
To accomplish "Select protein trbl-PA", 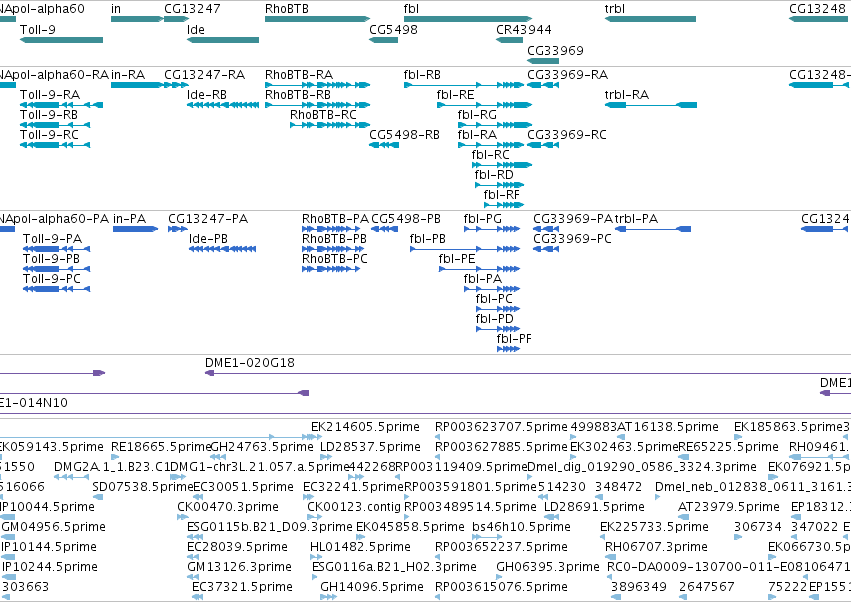I will coord(653,229).
